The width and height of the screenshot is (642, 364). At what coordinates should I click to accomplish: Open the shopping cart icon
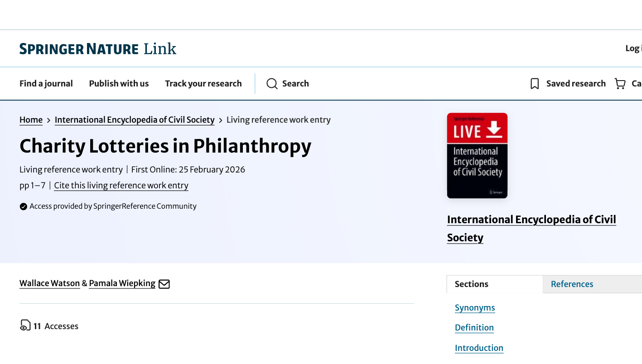(620, 84)
